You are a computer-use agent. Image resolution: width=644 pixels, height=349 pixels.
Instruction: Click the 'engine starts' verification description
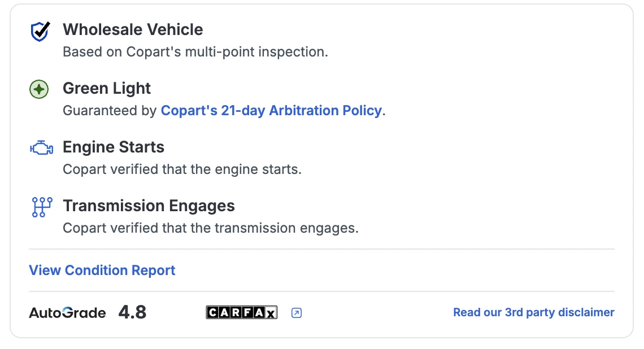click(x=182, y=169)
